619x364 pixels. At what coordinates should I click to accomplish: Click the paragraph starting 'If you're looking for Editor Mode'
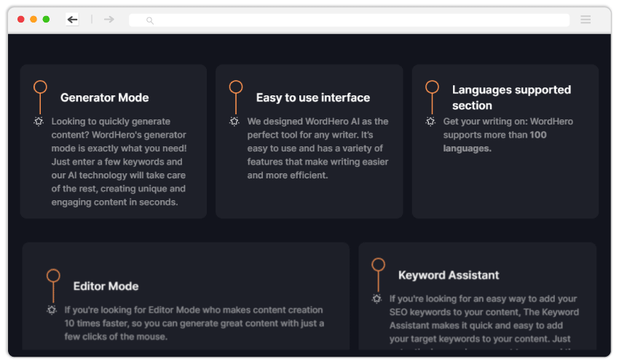[x=194, y=323]
